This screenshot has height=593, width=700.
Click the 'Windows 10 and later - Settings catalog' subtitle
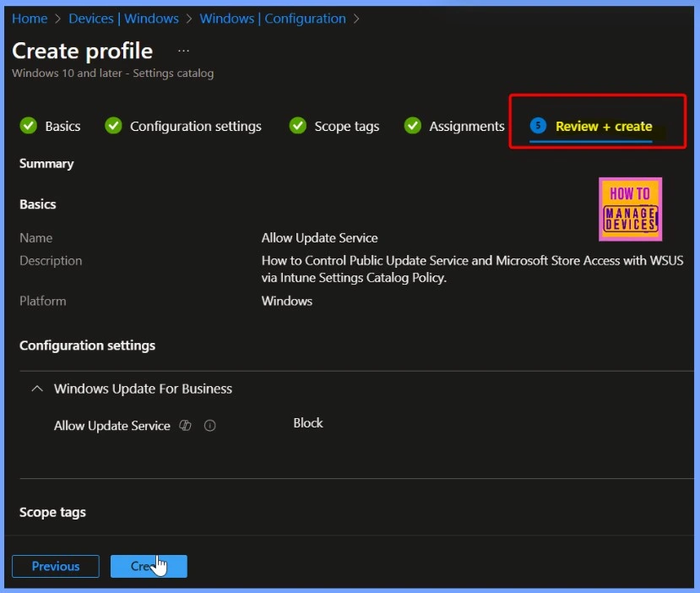pyautogui.click(x=113, y=73)
